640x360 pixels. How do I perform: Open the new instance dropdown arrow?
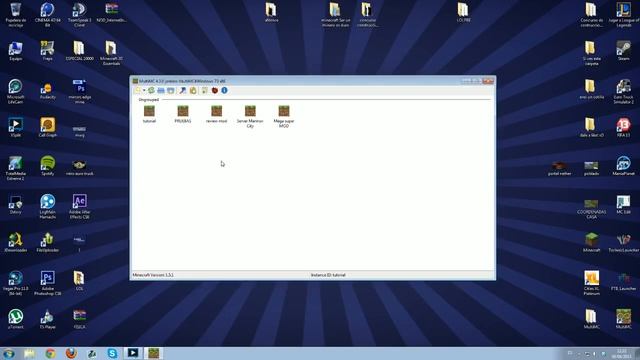pyautogui.click(x=144, y=91)
